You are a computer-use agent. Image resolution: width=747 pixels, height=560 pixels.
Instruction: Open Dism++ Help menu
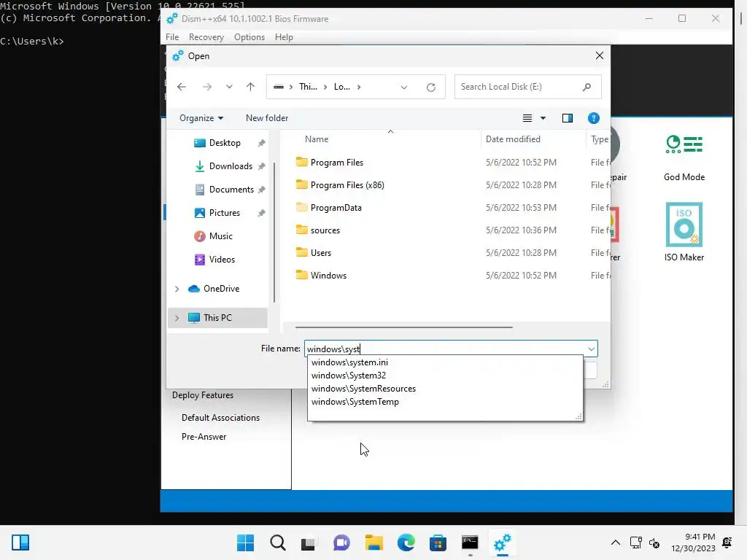point(284,37)
